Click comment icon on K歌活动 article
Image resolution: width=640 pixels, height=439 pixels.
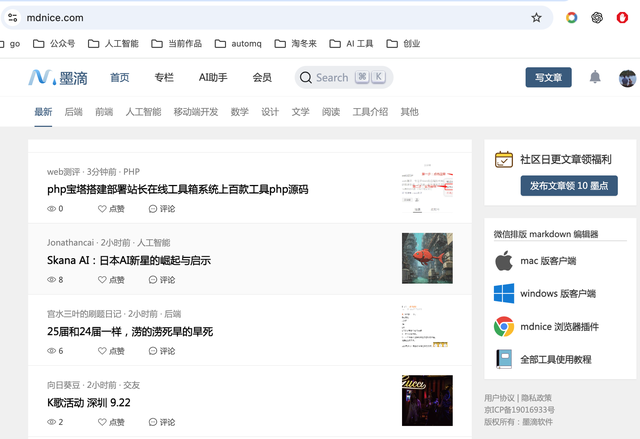click(153, 422)
